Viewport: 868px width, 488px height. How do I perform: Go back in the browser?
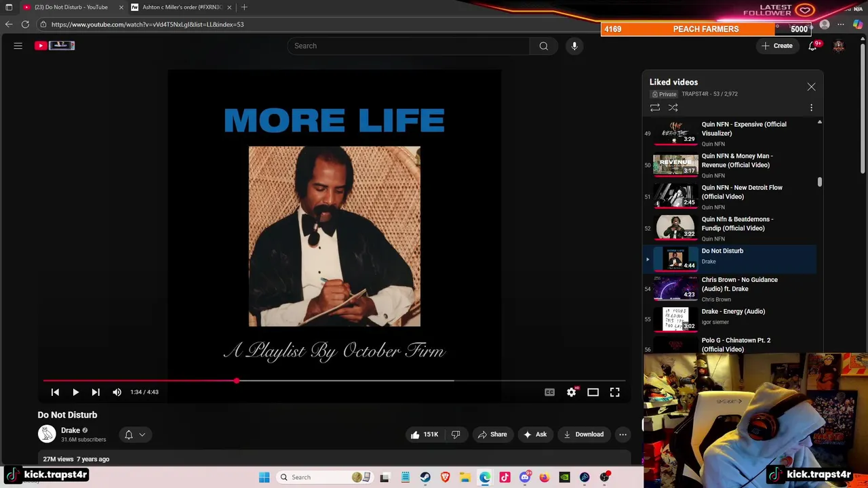tap(9, 24)
